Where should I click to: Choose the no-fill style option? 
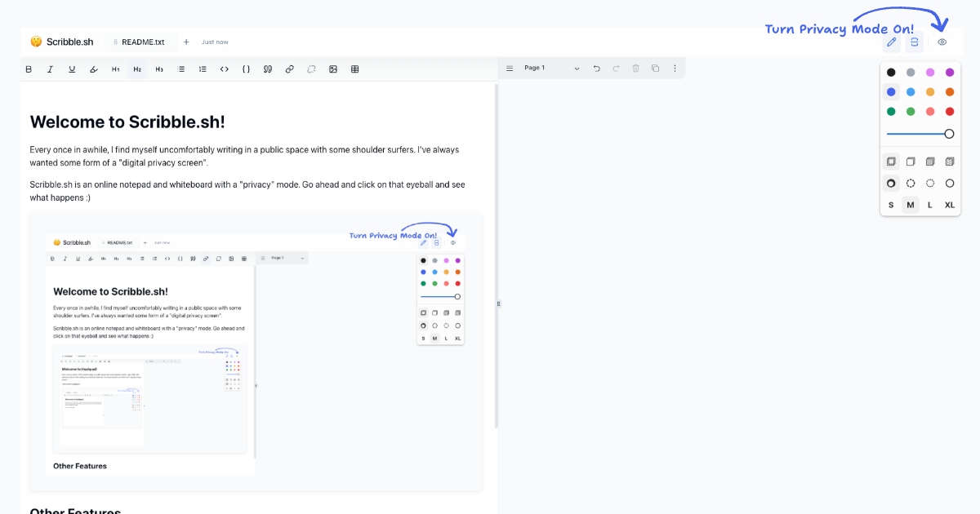(x=891, y=162)
